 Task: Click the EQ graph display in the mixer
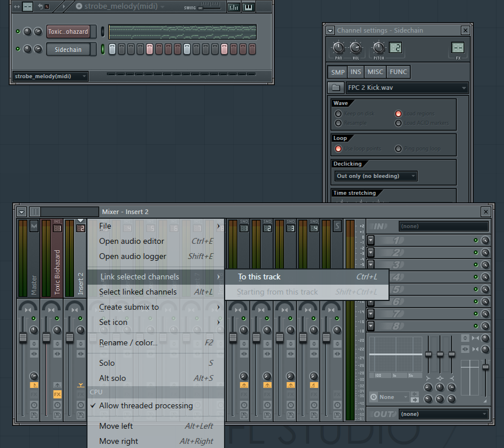[x=395, y=355]
